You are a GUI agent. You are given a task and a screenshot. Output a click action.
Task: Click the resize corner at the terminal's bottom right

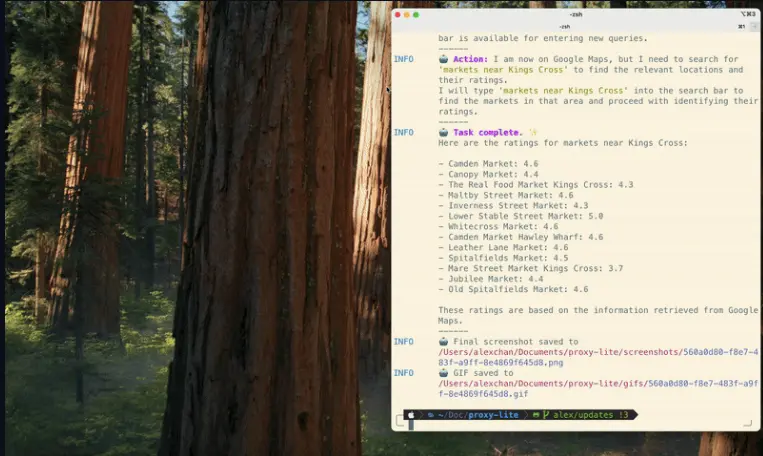point(748,423)
